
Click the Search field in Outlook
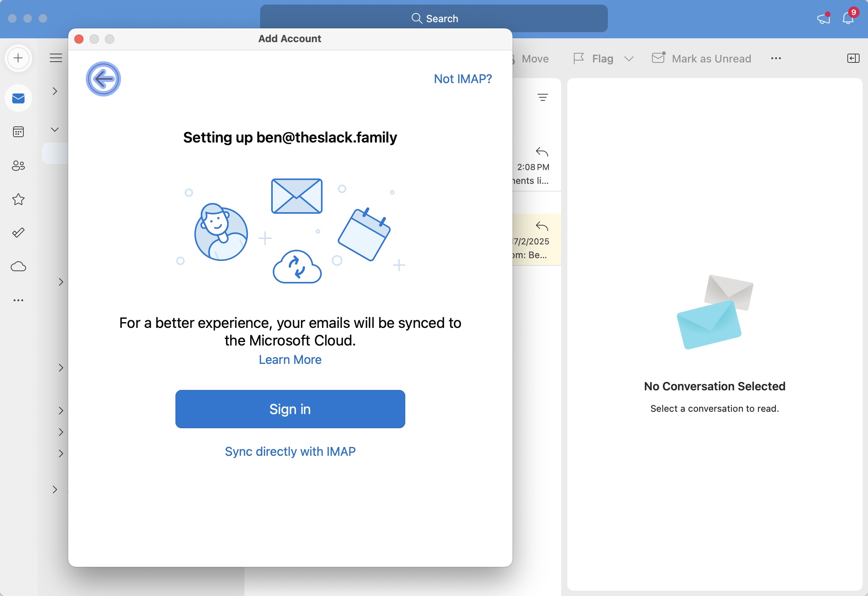[x=434, y=18]
